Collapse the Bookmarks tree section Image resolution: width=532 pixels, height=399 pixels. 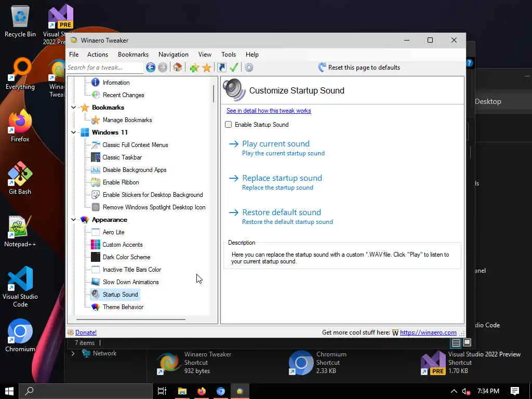point(73,108)
